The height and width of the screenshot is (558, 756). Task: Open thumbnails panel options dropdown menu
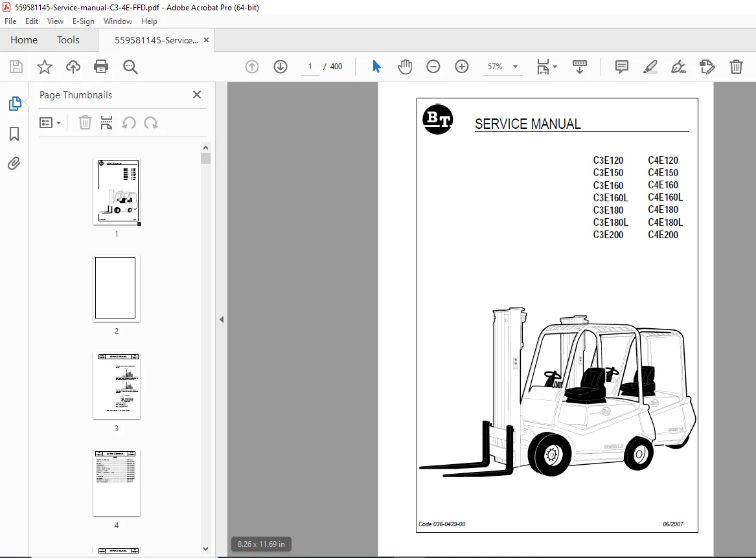point(50,123)
